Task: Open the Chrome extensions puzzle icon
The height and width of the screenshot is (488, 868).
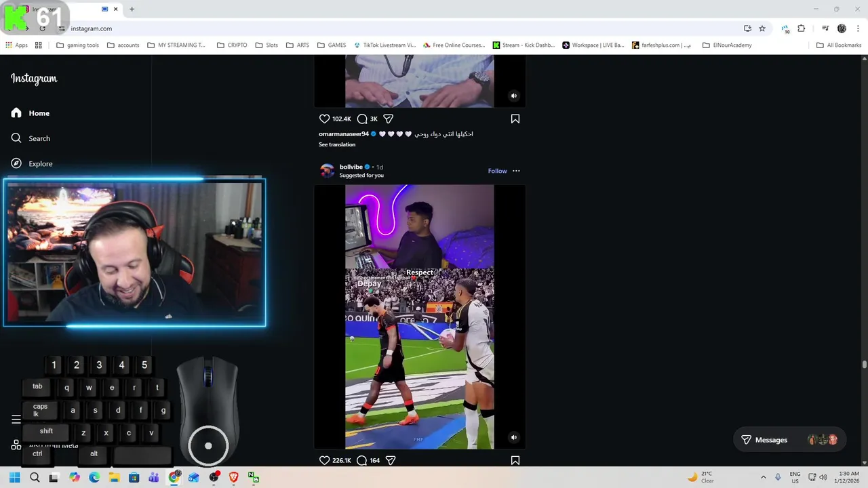Action: [x=802, y=28]
